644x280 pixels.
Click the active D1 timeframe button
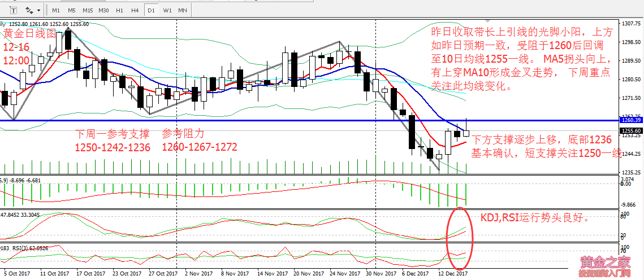pos(151,10)
